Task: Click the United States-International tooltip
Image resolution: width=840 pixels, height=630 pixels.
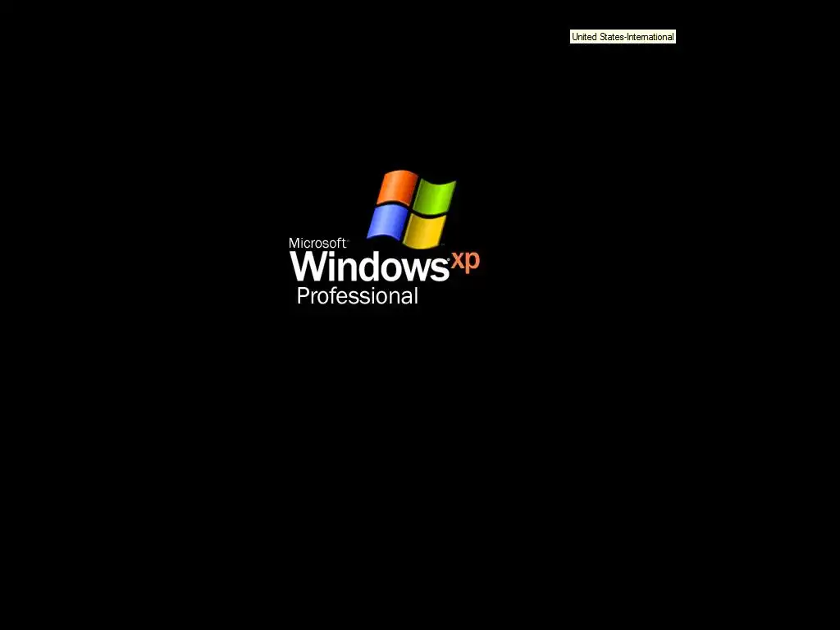Action: coord(623,37)
